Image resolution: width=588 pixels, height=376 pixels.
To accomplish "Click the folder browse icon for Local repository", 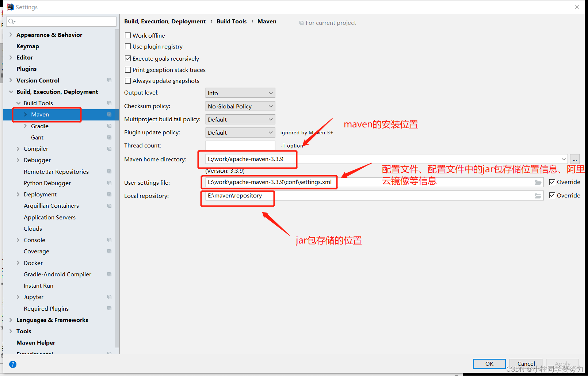I will coord(538,196).
